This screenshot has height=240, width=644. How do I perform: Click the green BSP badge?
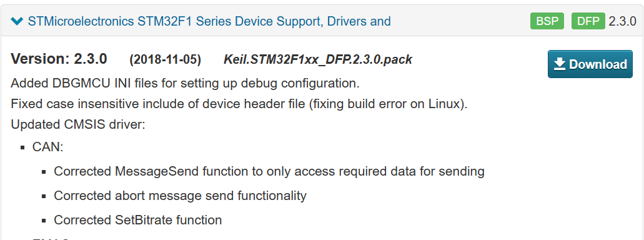click(x=547, y=21)
